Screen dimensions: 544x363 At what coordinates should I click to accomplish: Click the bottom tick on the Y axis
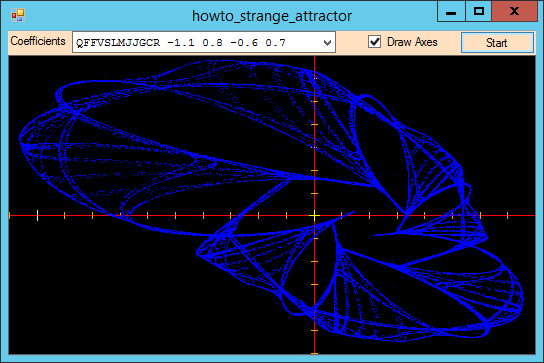pyautogui.click(x=314, y=353)
